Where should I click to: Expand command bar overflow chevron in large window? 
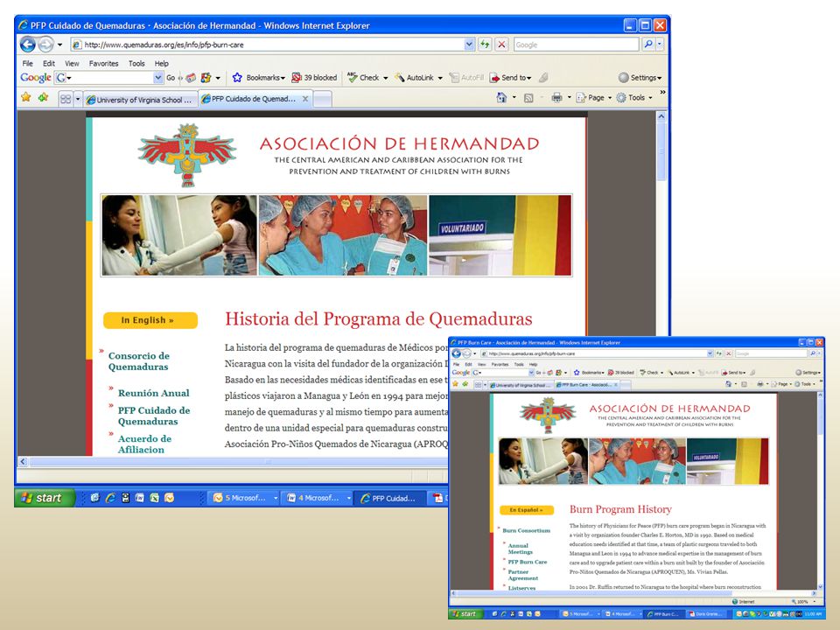coord(662,93)
